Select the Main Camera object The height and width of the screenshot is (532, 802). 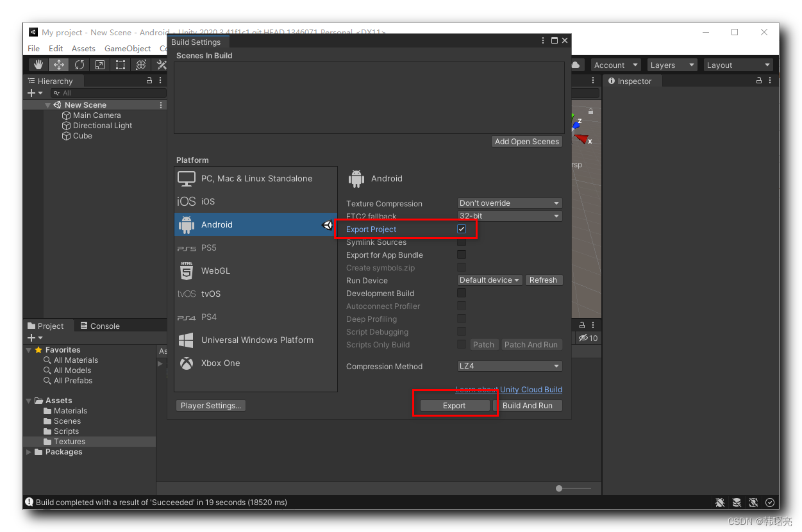click(x=96, y=115)
